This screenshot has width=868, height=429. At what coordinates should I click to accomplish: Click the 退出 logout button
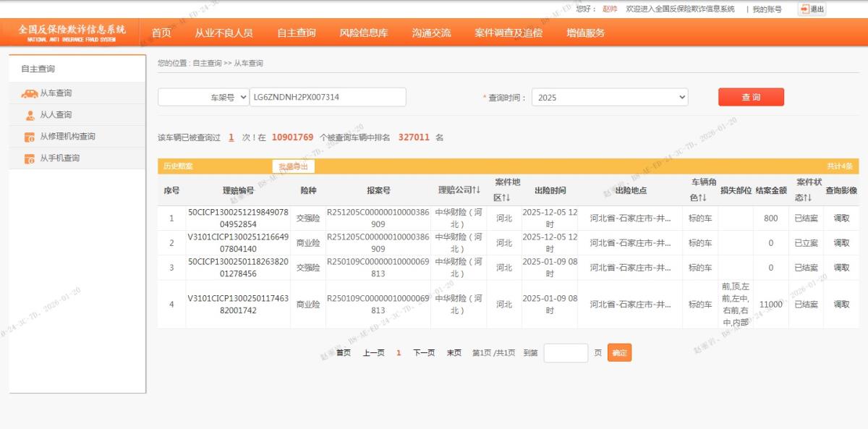coord(812,9)
